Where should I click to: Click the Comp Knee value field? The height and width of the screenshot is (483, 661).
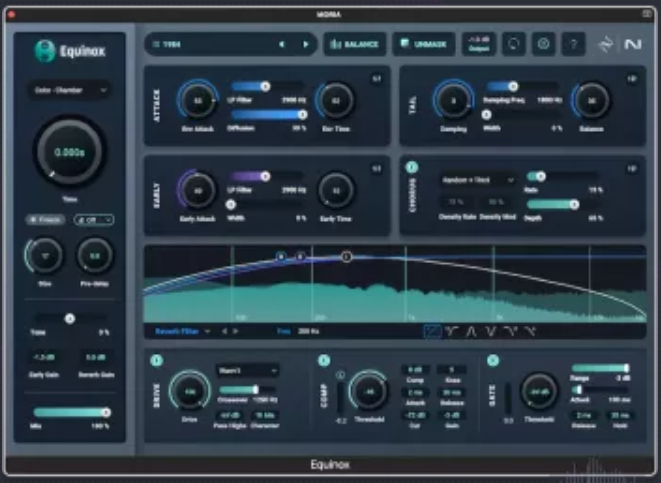coord(452,370)
